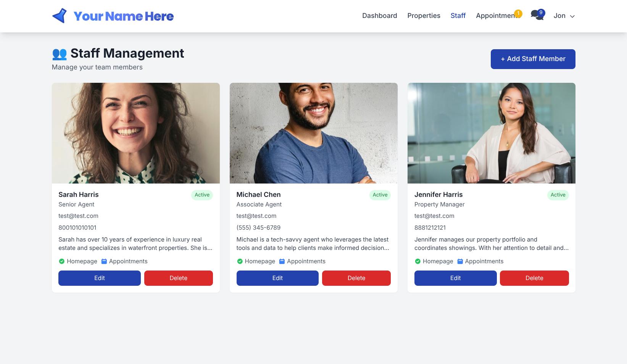Go to the Dashboard nav item
The image size is (627, 364).
pyautogui.click(x=380, y=16)
